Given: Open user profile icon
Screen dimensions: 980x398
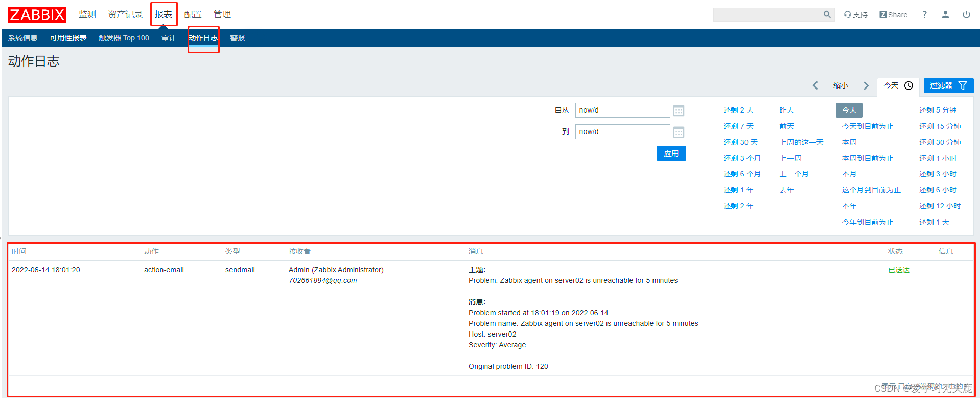Looking at the screenshot, I should click(x=945, y=15).
